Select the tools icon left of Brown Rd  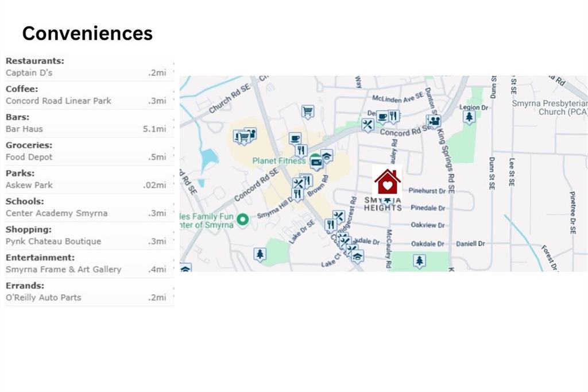point(298,184)
